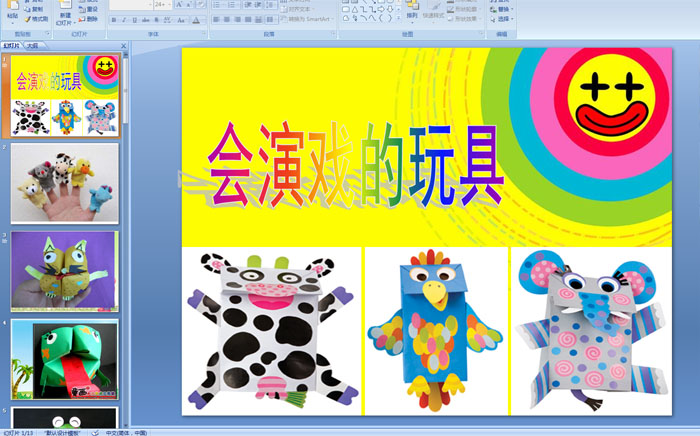The height and width of the screenshot is (436, 700).
Task: Click the cow puppet picture
Action: [x=271, y=331]
